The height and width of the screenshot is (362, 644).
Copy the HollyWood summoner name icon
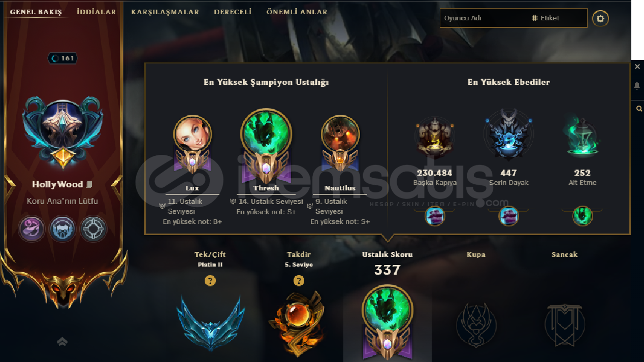tap(89, 184)
